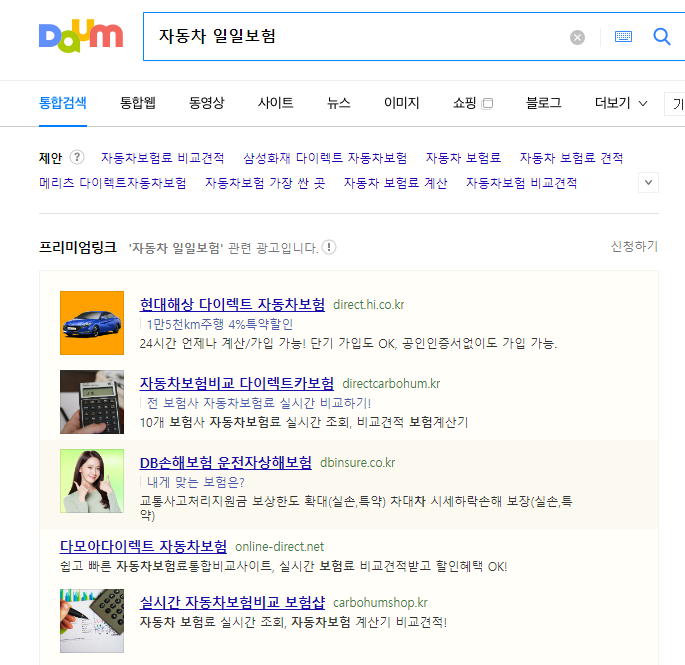Click the online-direct.net URL
685x665 pixels.
(x=280, y=547)
